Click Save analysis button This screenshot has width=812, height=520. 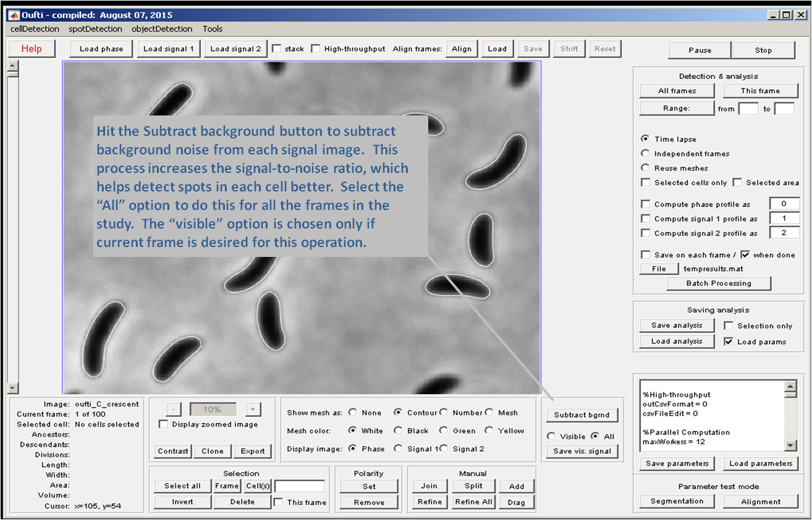[677, 325]
